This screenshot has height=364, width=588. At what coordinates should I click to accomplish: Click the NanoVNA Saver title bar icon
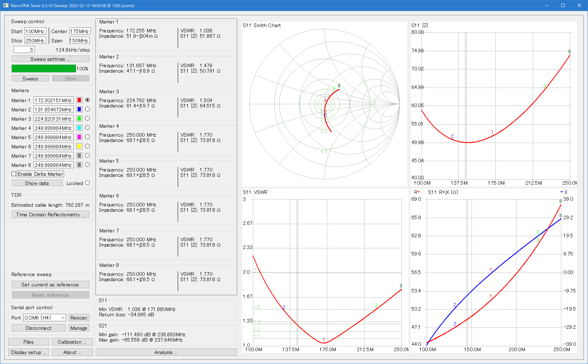point(6,5)
